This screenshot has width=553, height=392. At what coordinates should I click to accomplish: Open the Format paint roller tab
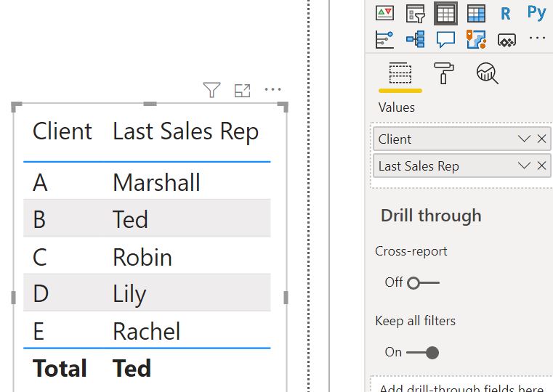tap(444, 73)
